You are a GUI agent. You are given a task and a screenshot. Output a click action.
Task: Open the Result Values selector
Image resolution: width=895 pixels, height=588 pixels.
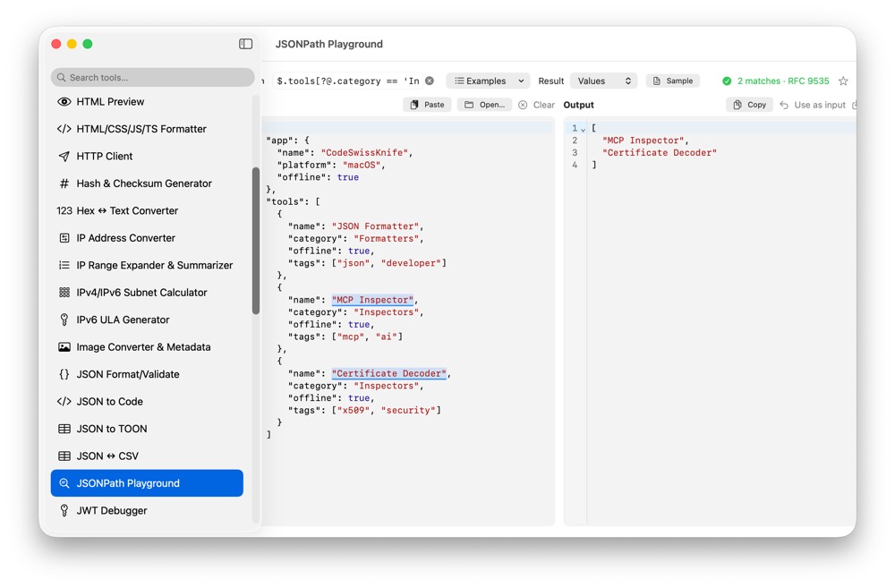pyautogui.click(x=603, y=81)
